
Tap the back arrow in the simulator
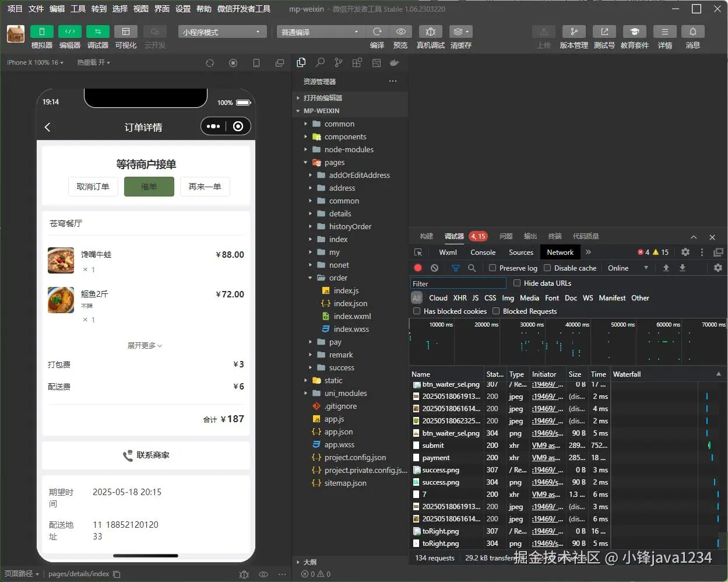coord(48,127)
